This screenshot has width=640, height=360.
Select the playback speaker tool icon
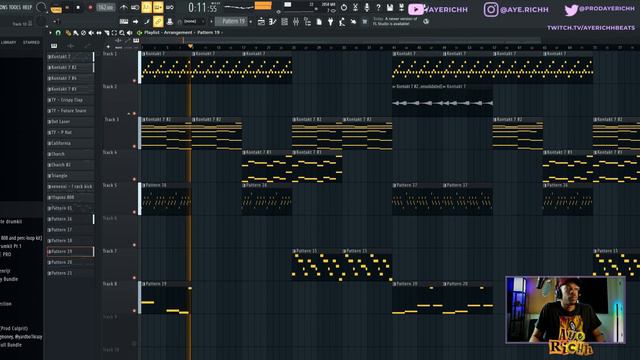pyautogui.click(x=129, y=33)
